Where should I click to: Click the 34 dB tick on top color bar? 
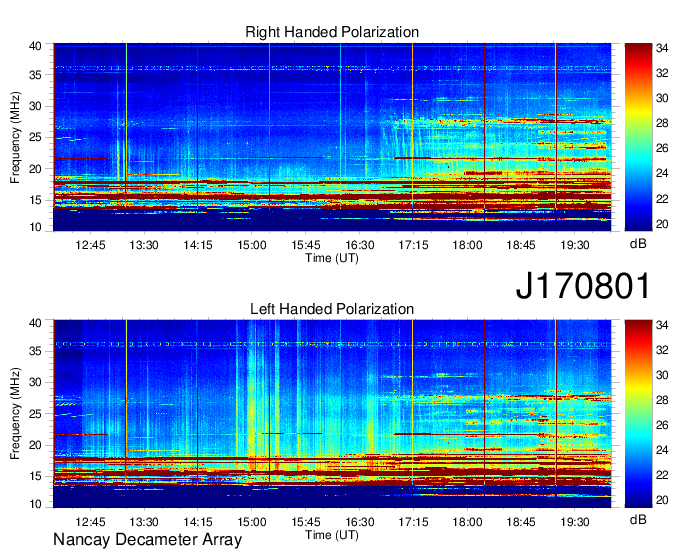662,48
